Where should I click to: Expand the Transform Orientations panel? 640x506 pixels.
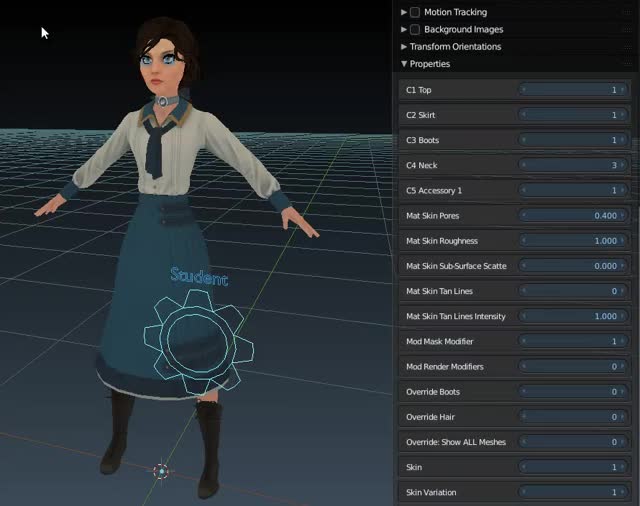404,47
